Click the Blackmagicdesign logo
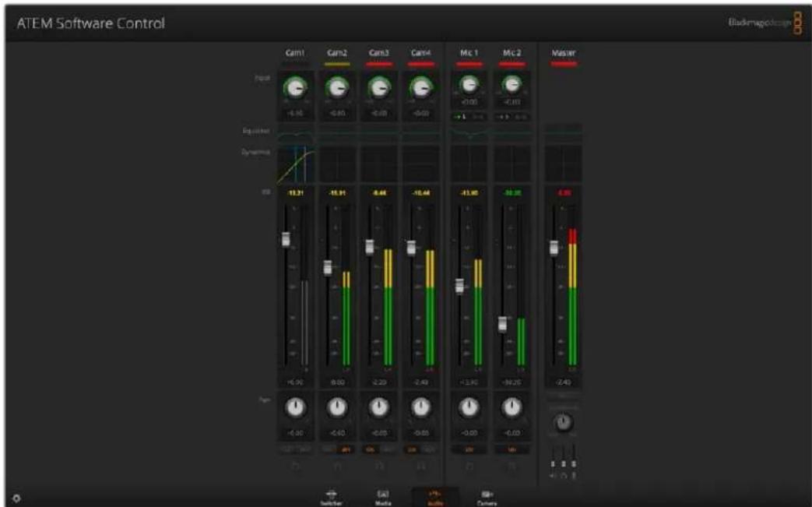This screenshot has width=812, height=507. click(765, 23)
